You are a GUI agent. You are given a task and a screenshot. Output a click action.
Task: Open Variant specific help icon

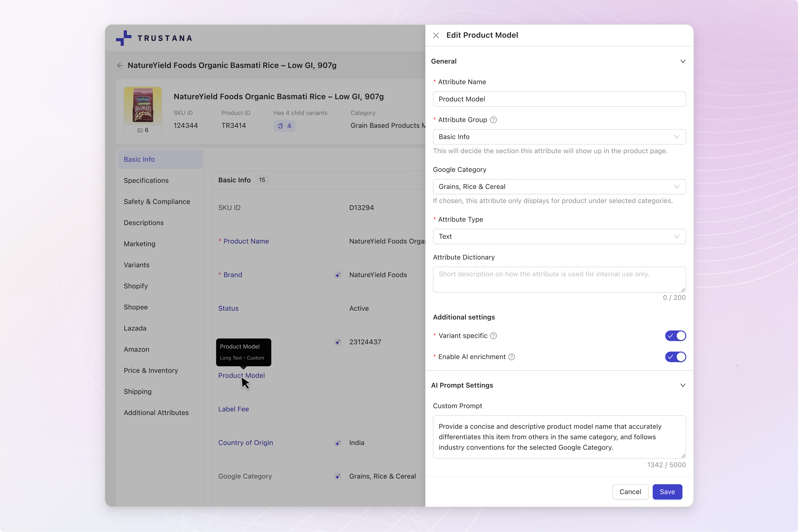(x=493, y=336)
